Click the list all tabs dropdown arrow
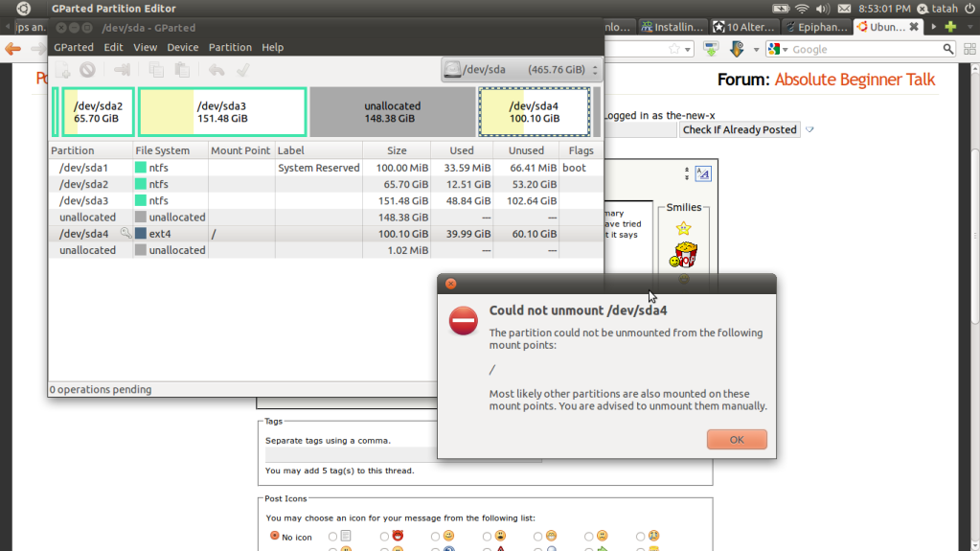The height and width of the screenshot is (551, 980). [970, 27]
